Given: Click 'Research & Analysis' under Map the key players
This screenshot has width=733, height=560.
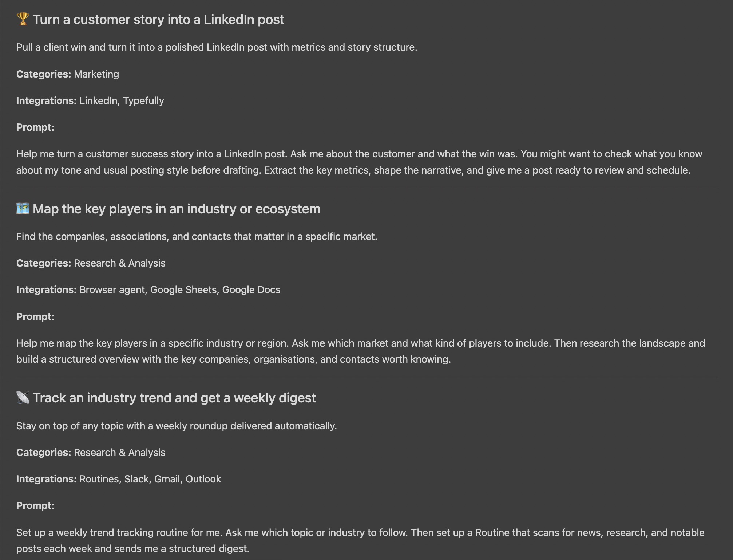Looking at the screenshot, I should pyautogui.click(x=119, y=263).
